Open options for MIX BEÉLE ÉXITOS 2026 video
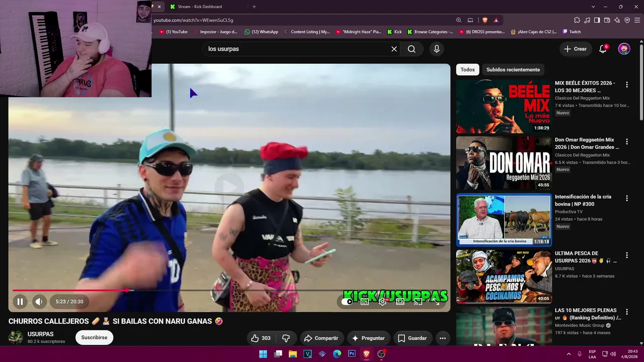The width and height of the screenshot is (644, 362). [627, 84]
